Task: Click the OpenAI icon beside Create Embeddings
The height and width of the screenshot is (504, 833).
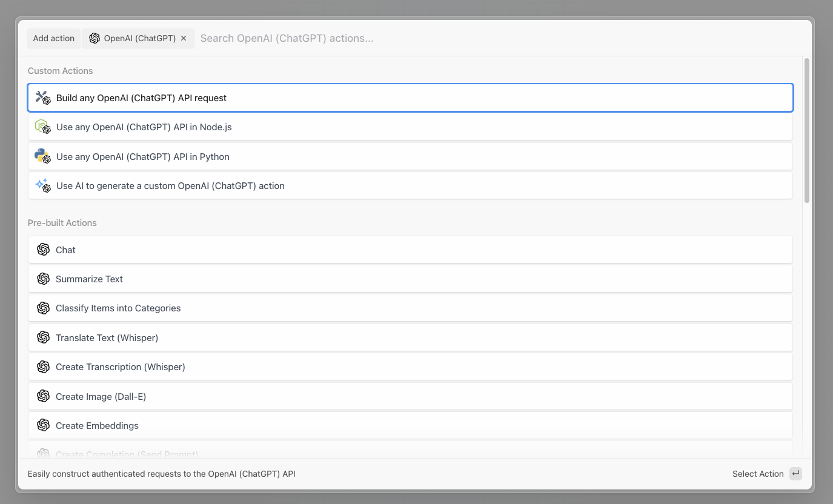Action: (43, 425)
